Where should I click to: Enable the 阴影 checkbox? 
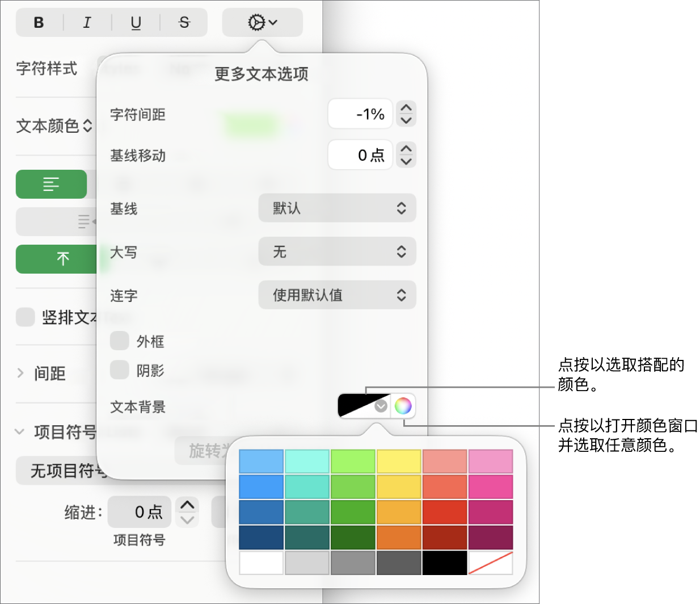point(120,370)
